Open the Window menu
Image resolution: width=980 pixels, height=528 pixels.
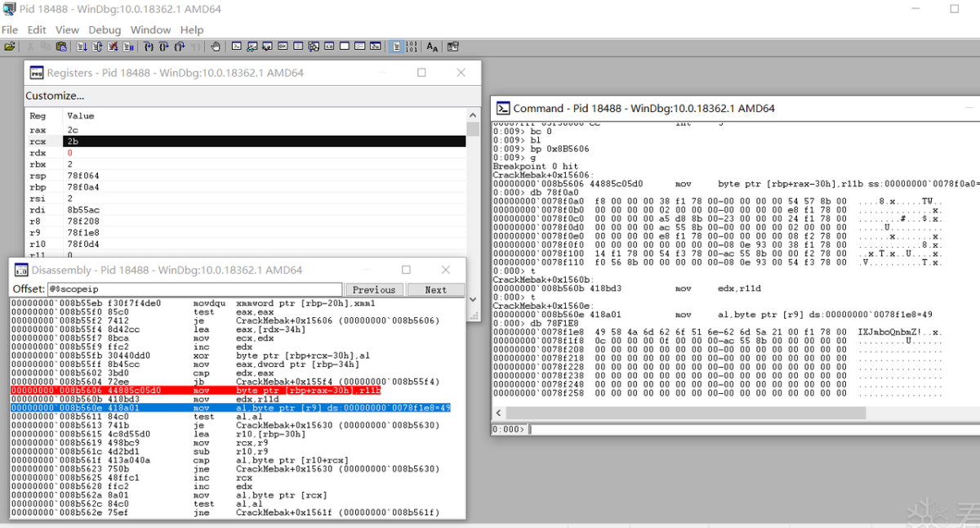click(151, 29)
